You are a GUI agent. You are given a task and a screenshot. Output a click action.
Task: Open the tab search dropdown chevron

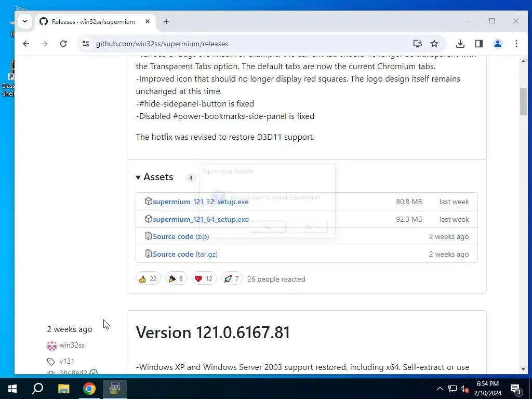25,21
